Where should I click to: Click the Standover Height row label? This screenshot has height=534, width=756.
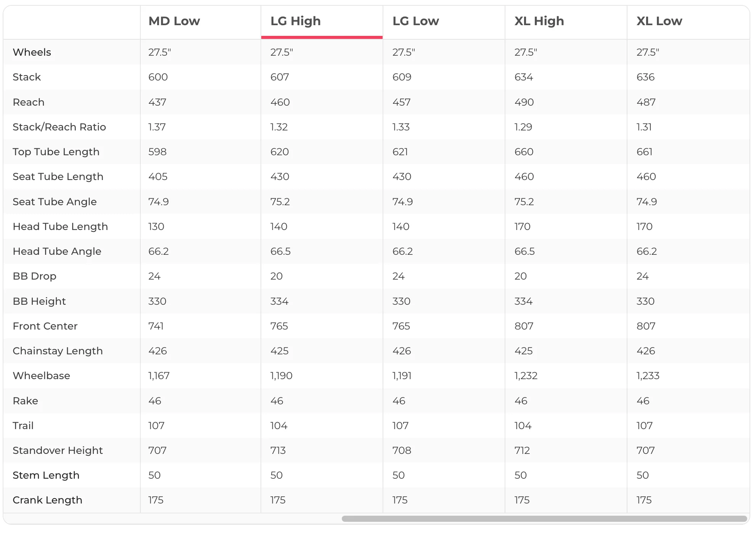click(x=58, y=450)
